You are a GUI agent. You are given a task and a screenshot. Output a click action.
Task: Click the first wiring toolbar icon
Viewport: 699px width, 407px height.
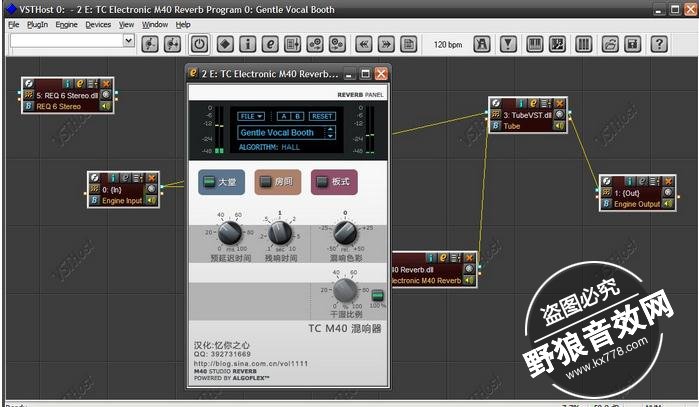click(150, 44)
